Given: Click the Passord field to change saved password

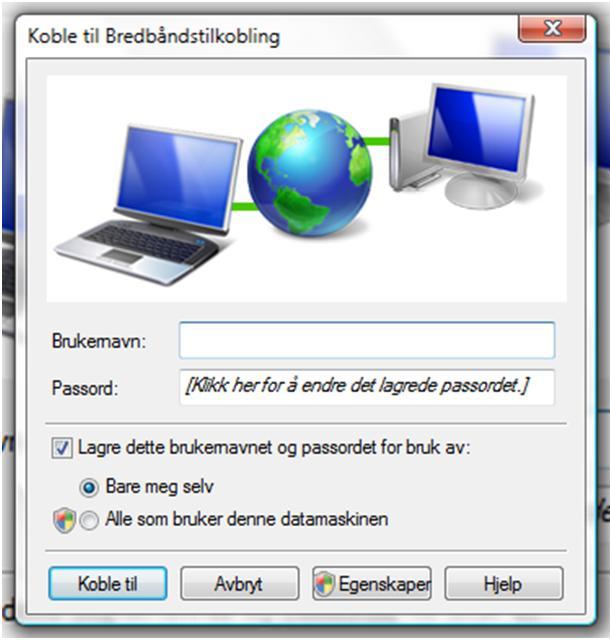Looking at the screenshot, I should pos(367,387).
